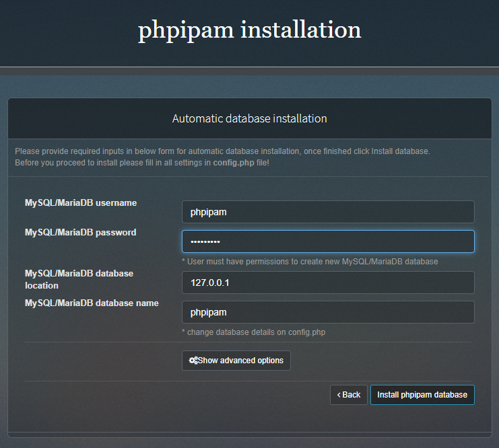This screenshot has width=499, height=448.
Task: Click the note about user permissions to create database
Action: [x=310, y=262]
